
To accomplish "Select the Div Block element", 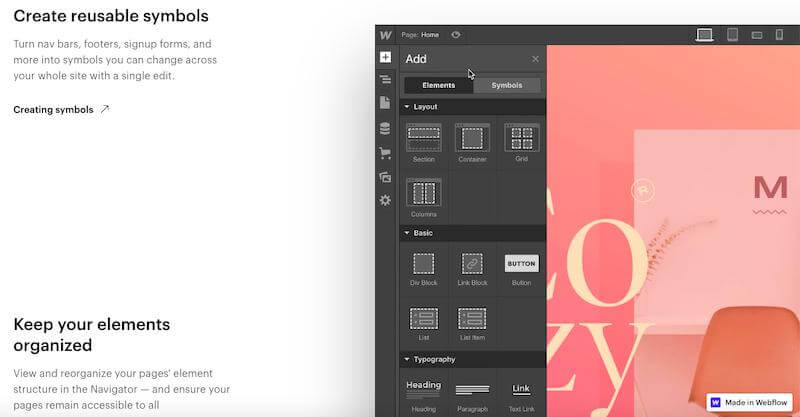I will coord(424,269).
